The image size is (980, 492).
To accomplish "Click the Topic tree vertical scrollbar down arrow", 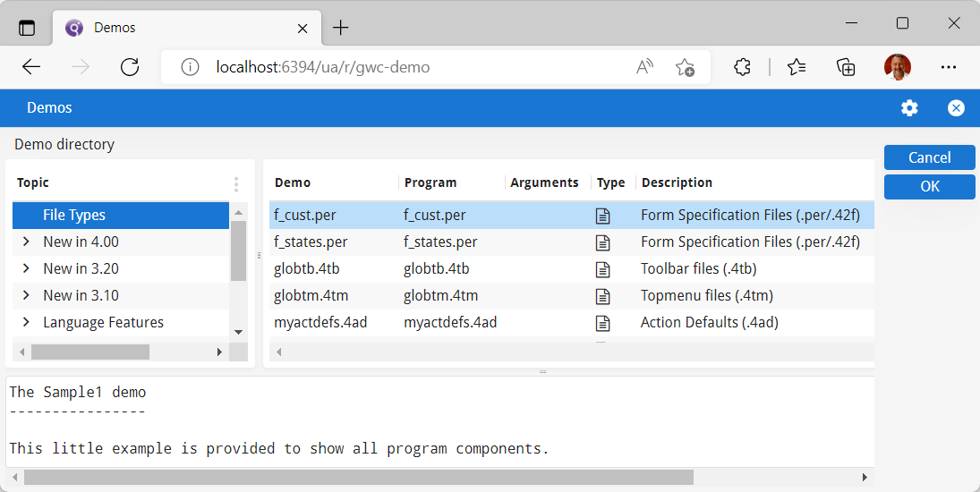I will click(238, 332).
